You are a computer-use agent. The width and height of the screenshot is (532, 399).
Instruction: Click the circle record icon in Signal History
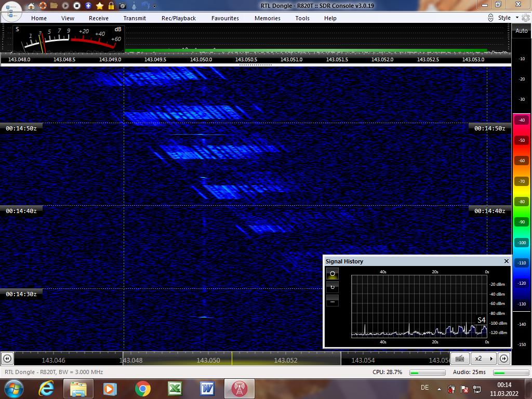click(332, 273)
